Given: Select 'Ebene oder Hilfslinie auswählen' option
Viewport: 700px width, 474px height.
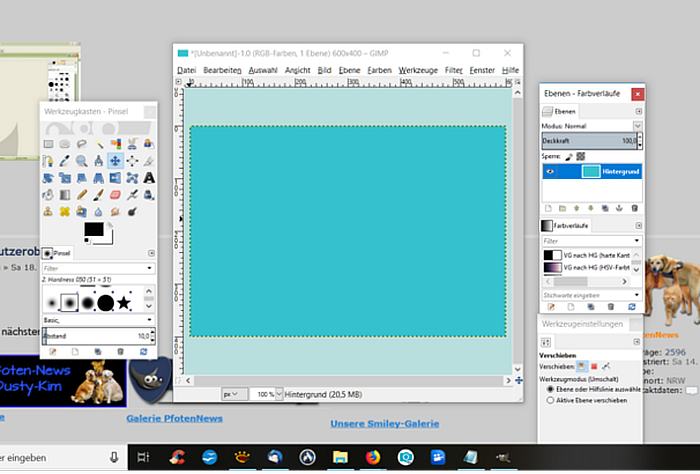Looking at the screenshot, I should (x=549, y=388).
